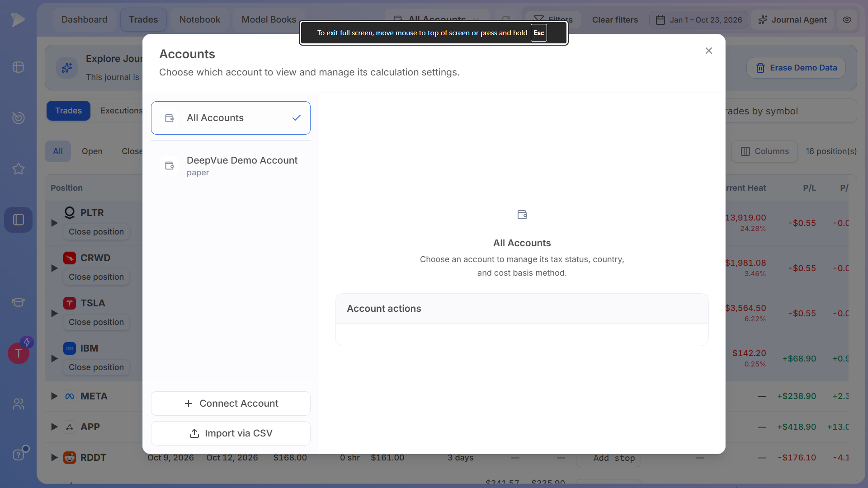Open the Dashboard tab
Screen dimensions: 868x488
click(x=85, y=19)
